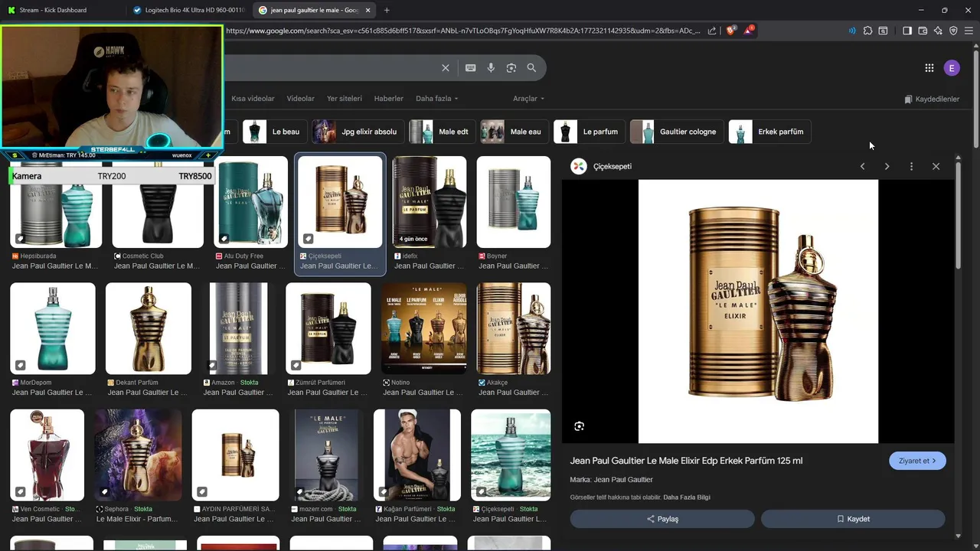Open the Google account avatar E

(x=952, y=68)
